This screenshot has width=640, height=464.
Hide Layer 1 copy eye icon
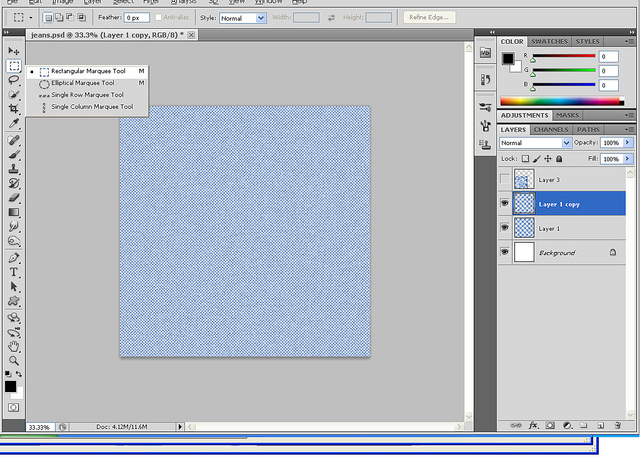click(x=505, y=203)
